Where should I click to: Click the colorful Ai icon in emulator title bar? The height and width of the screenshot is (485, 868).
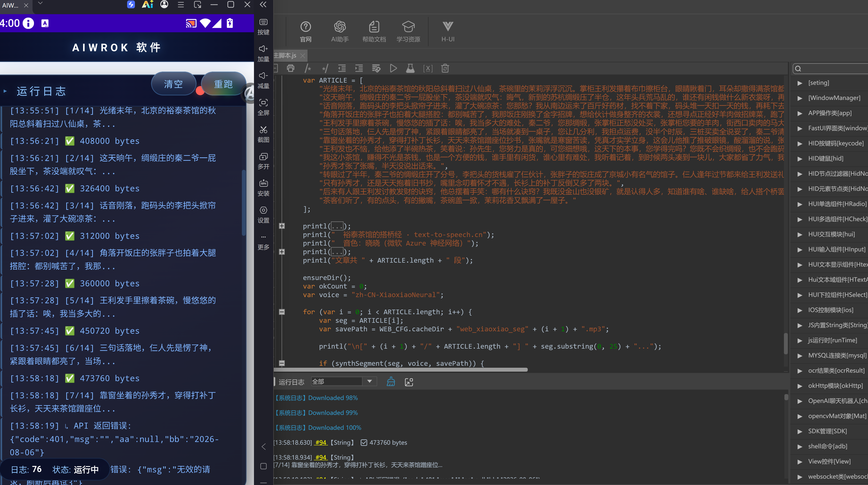pyautogui.click(x=148, y=5)
